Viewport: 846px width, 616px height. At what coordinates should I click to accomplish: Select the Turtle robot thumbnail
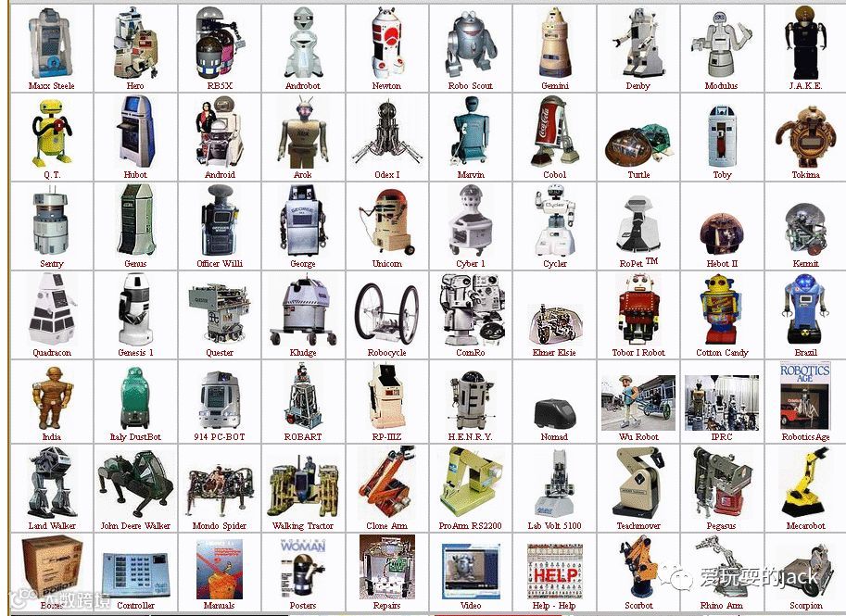638,145
